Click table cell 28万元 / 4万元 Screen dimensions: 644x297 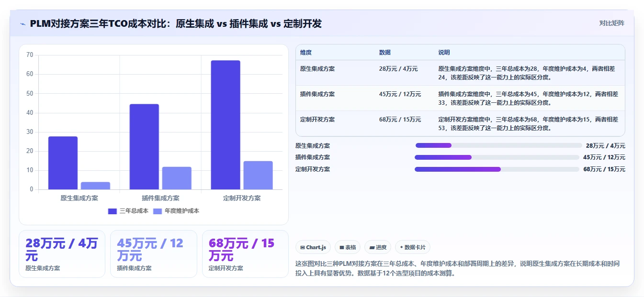tap(398, 69)
